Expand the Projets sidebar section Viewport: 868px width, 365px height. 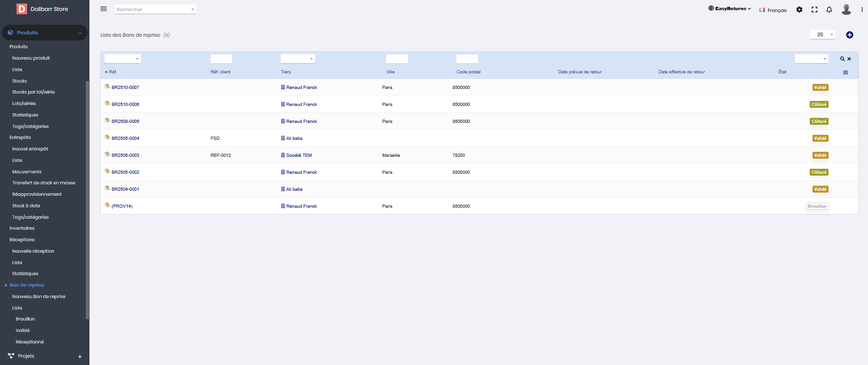80,356
